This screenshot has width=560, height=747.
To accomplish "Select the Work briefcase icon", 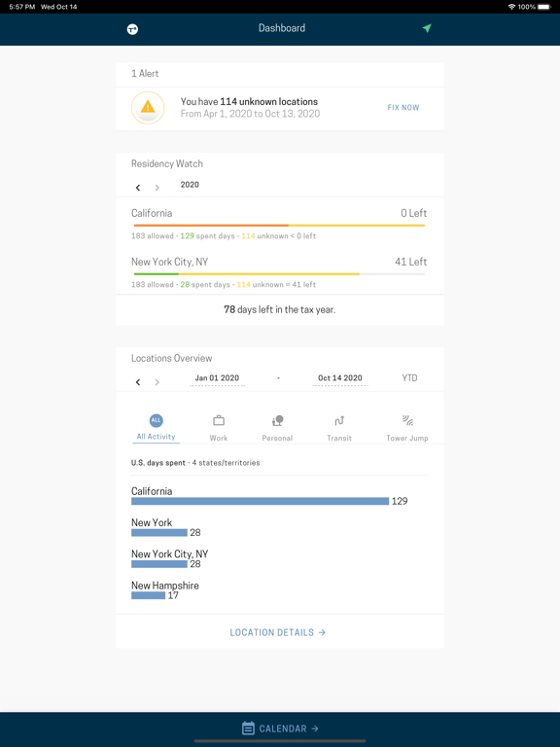I will (x=219, y=420).
